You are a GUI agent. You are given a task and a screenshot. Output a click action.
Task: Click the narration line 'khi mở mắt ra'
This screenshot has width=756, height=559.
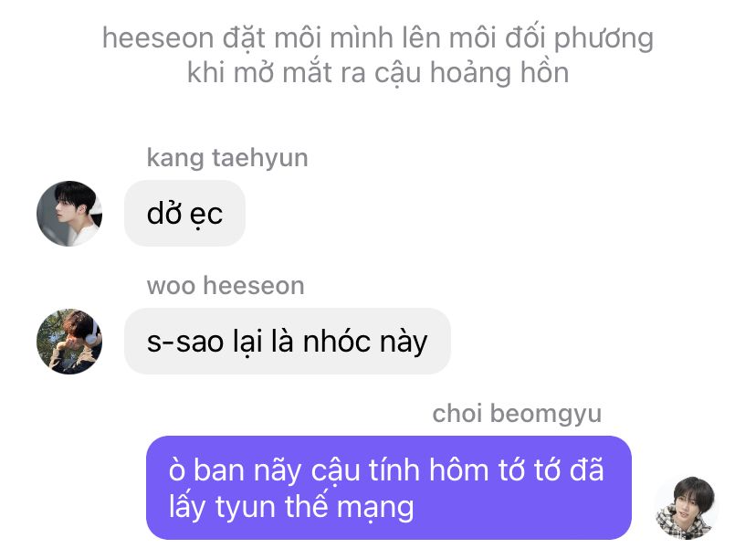[x=378, y=73]
